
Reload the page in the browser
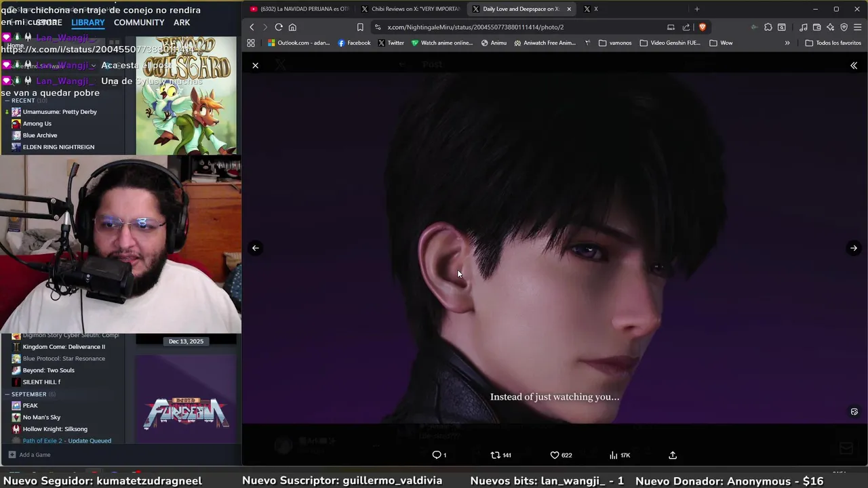(279, 27)
